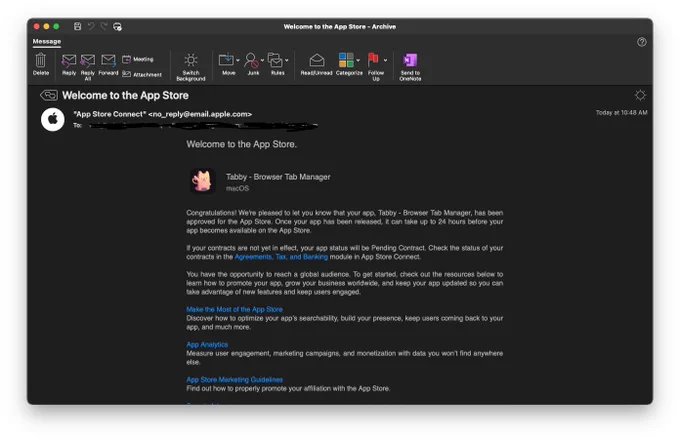Viewport: 680px width, 441px height.
Task: Click the Apple logo sender avatar
Action: pos(53,119)
